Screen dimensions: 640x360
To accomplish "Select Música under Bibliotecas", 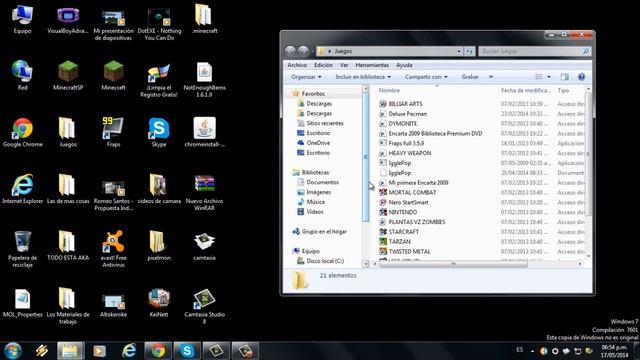I will click(316, 202).
